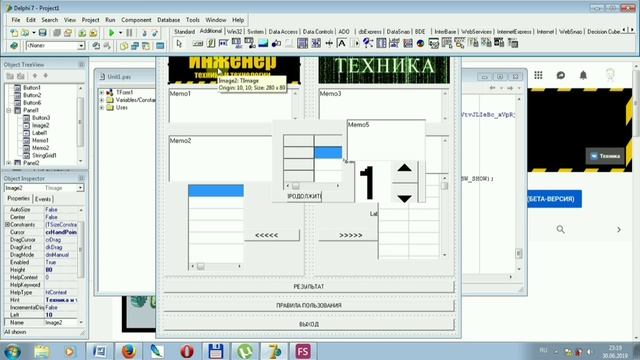
Task: Switch to the Win32 palette tab
Action: 235,31
